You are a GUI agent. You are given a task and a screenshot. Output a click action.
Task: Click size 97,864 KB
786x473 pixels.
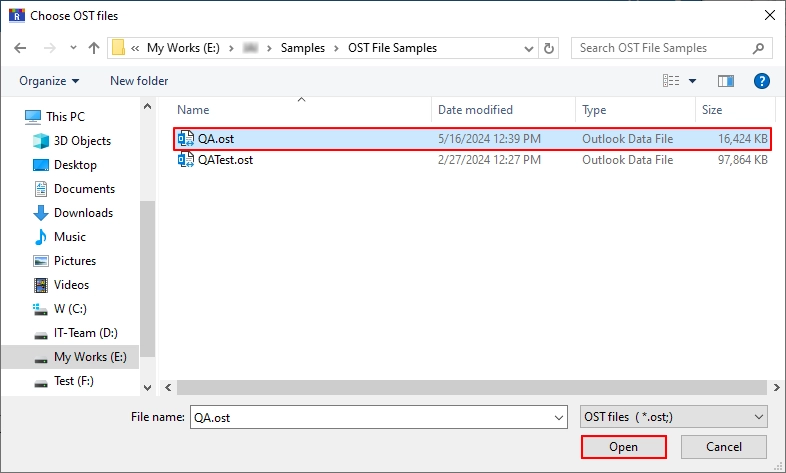[x=742, y=160]
